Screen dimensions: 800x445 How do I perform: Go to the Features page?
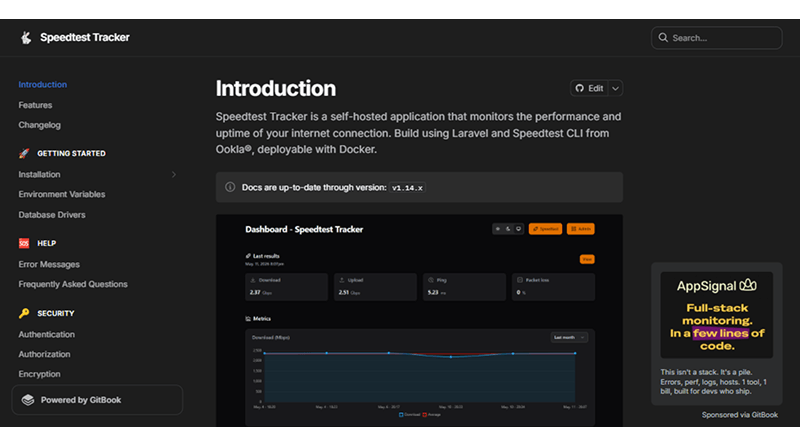pyautogui.click(x=35, y=105)
